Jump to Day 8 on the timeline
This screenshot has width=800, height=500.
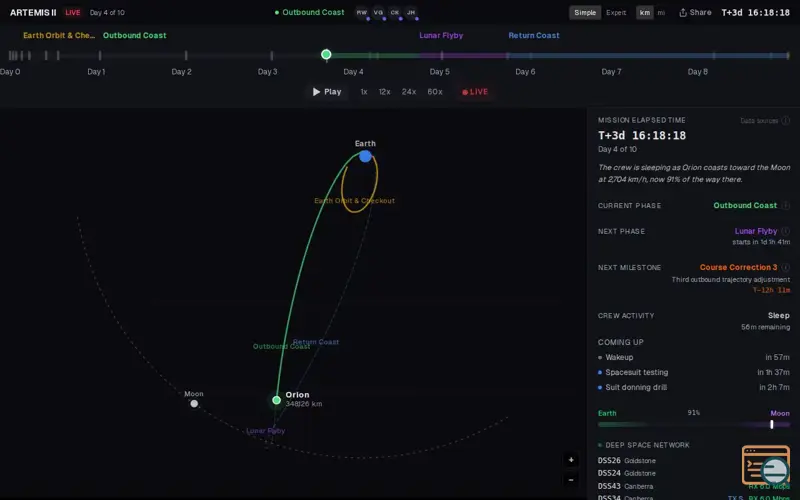pos(697,71)
